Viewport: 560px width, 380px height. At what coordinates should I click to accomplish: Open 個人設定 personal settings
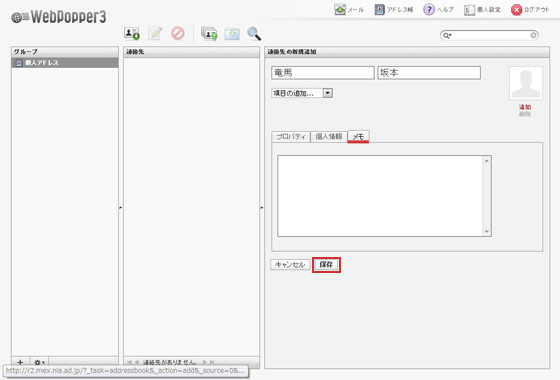pyautogui.click(x=482, y=10)
